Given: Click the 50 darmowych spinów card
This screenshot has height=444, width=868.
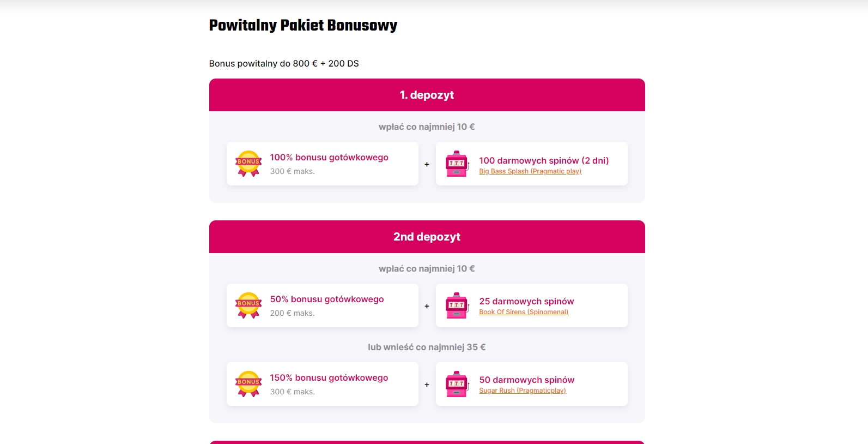Looking at the screenshot, I should tap(532, 384).
